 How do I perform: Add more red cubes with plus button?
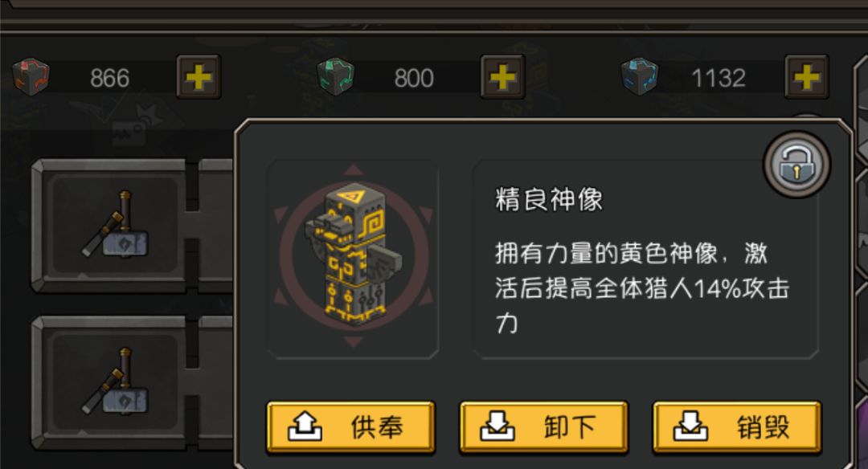(x=199, y=77)
